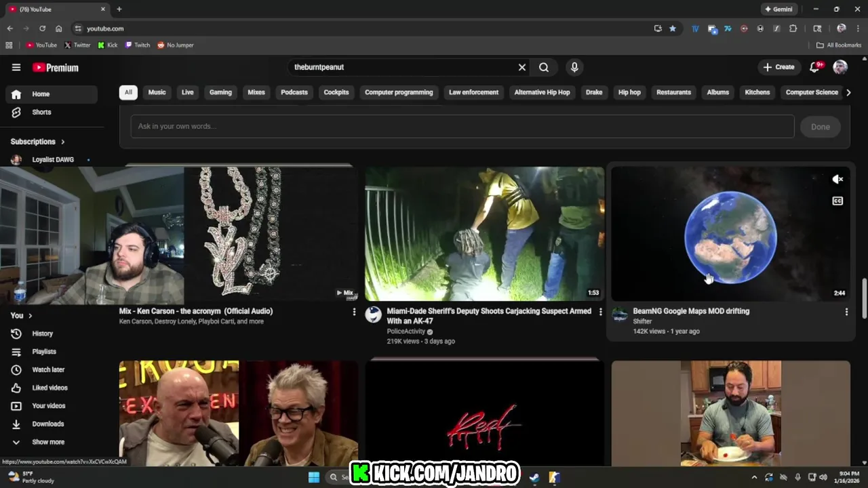Open the Shifter channel name
Screen dimensions: 868x488
coord(642,321)
